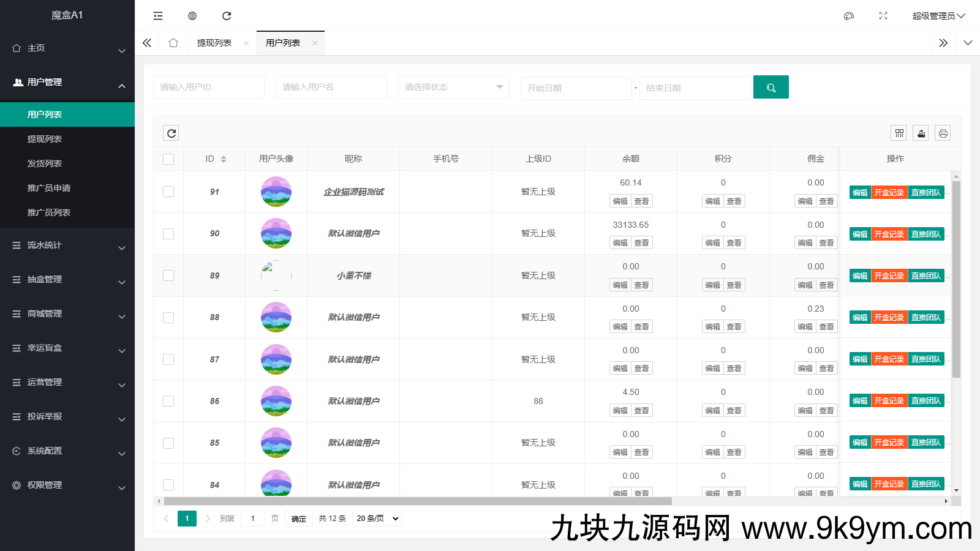Print the table using printer icon
Screen dimensions: 980x551
(x=943, y=133)
